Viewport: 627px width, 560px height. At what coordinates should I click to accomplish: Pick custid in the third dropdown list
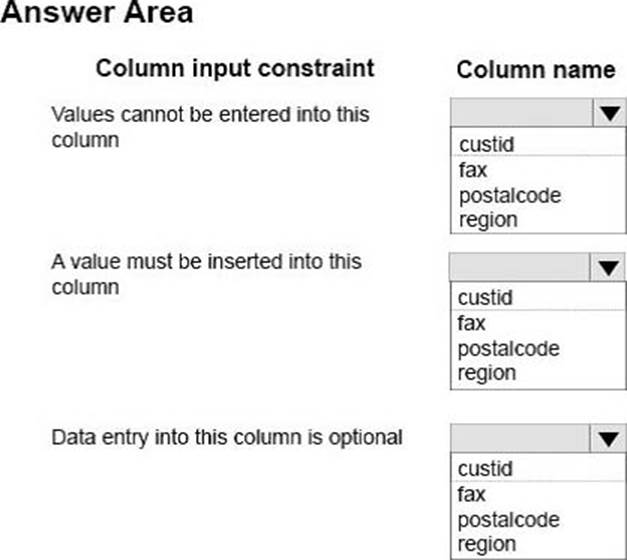tap(485, 468)
